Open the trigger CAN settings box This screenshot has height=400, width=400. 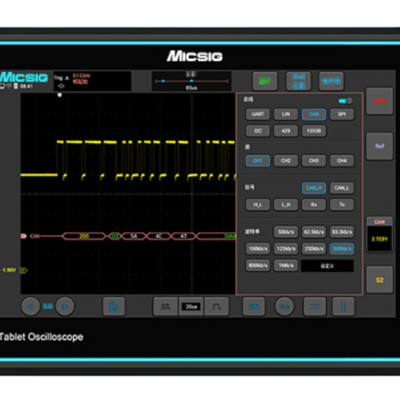click(92, 81)
